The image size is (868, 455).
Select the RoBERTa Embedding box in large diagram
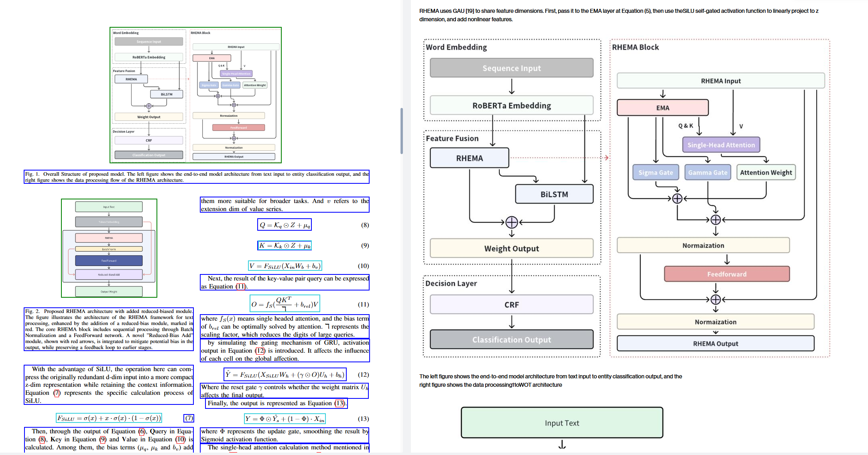point(511,106)
